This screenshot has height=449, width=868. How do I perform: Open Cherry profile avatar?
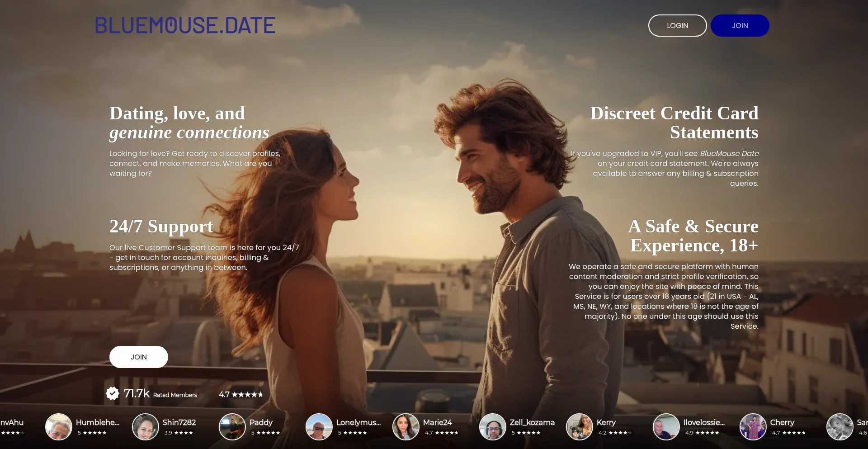(x=753, y=427)
